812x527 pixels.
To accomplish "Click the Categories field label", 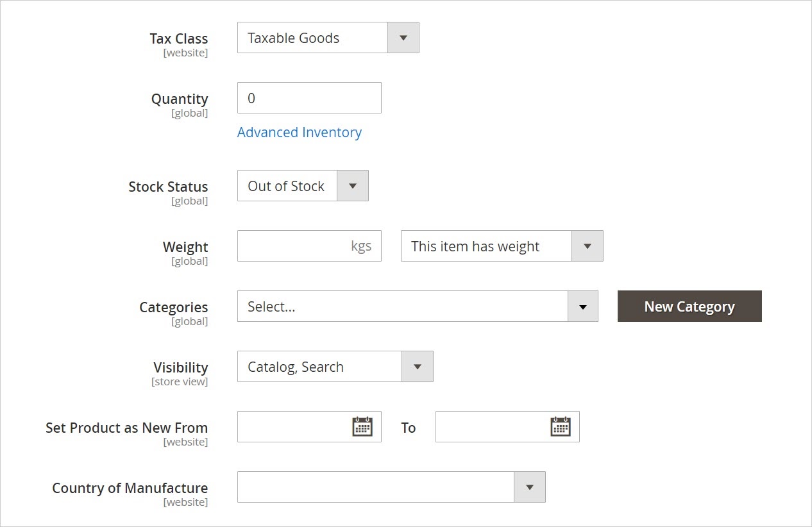I will pos(173,307).
